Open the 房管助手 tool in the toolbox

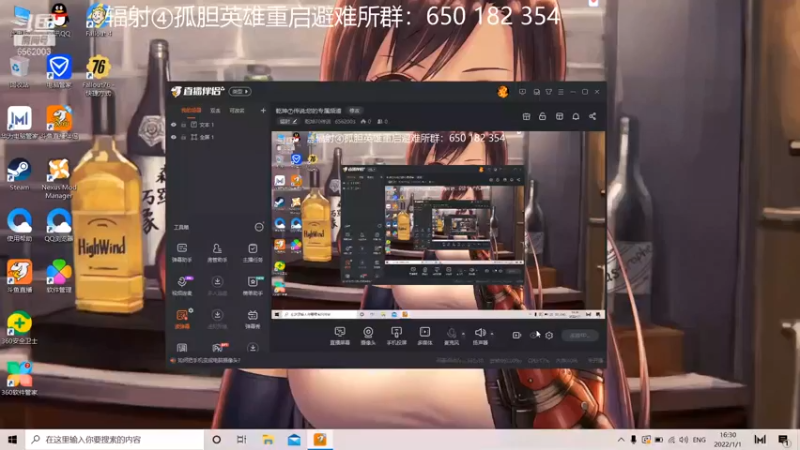(217, 253)
